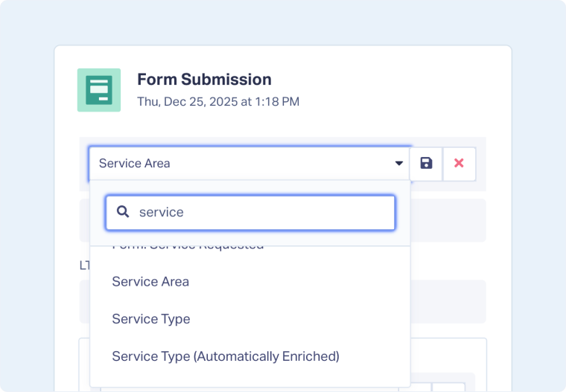Click the highlighted word 'service' in search
Screen dimensions: 566x392
tap(161, 212)
